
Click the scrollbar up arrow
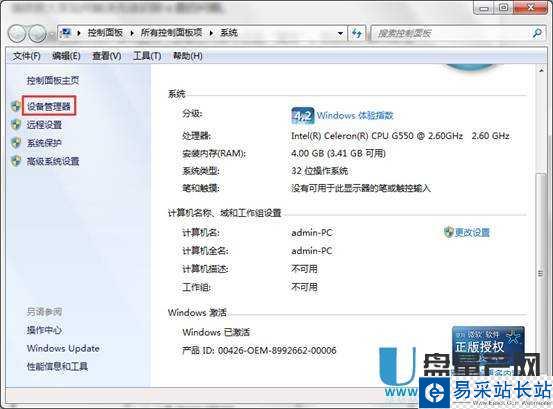tap(541, 71)
